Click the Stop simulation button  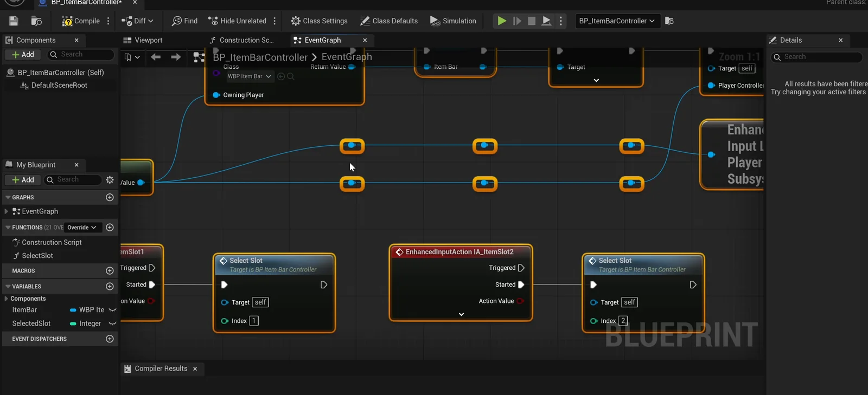pyautogui.click(x=532, y=21)
